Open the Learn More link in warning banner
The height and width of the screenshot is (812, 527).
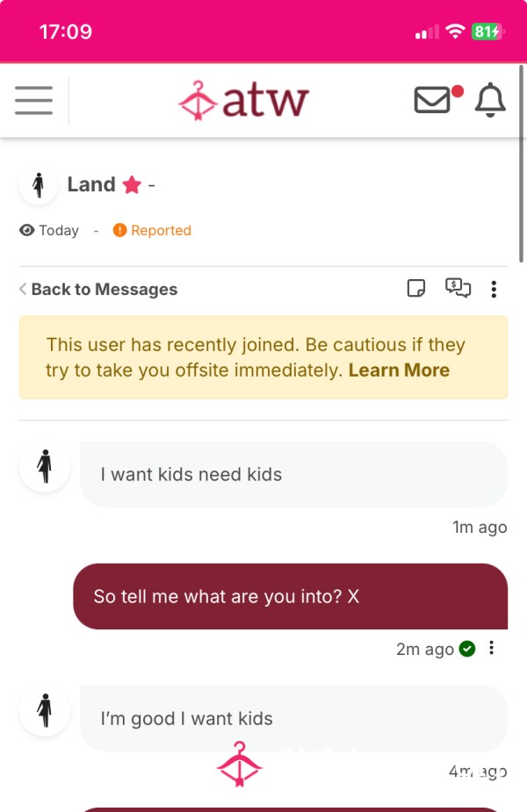coord(399,370)
